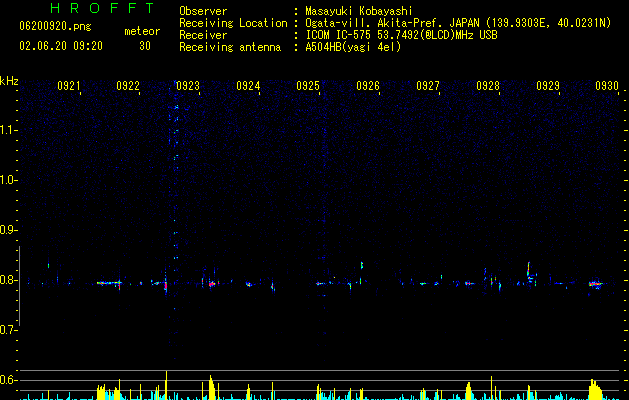Click the 0928 time marker

488,86
